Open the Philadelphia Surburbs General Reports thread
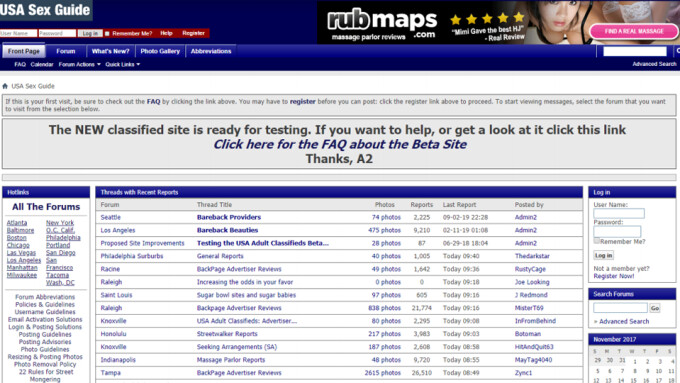The image size is (680, 383). pyautogui.click(x=220, y=256)
